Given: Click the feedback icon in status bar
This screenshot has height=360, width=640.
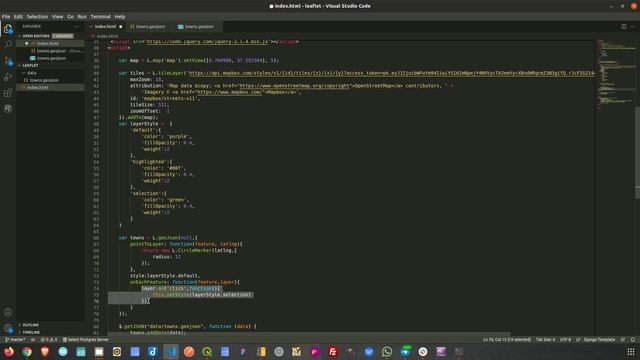Looking at the screenshot, I should point(623,340).
